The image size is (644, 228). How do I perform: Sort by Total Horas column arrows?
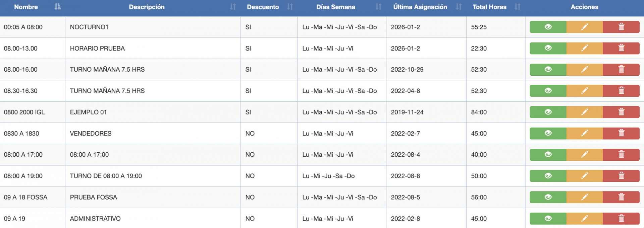click(x=517, y=7)
